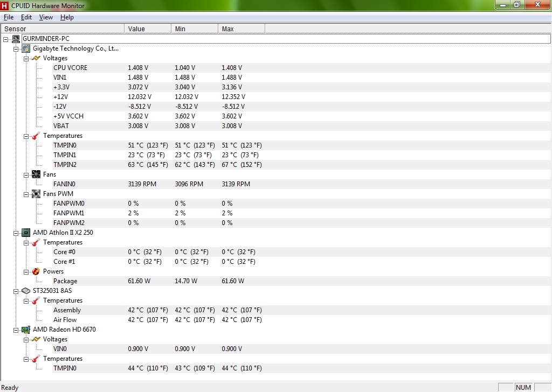Select the Assembly temperature row
Viewport: 552px width, 392px height.
[x=301, y=310]
